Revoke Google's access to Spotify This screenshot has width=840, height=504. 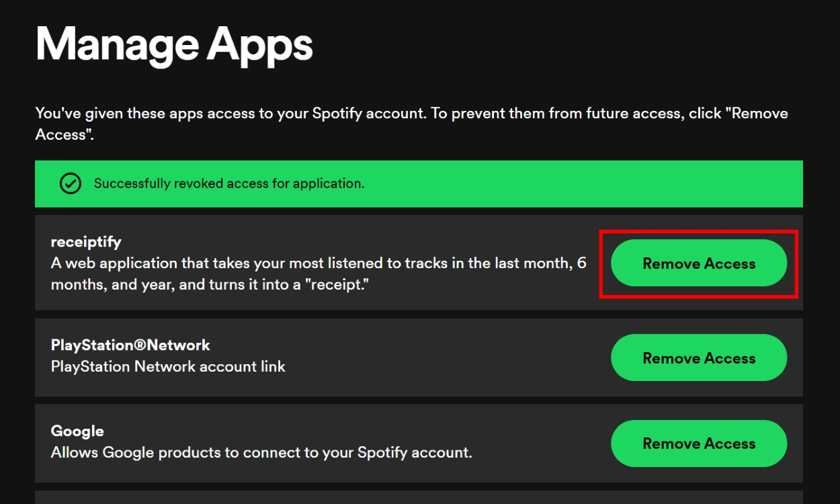(x=699, y=444)
